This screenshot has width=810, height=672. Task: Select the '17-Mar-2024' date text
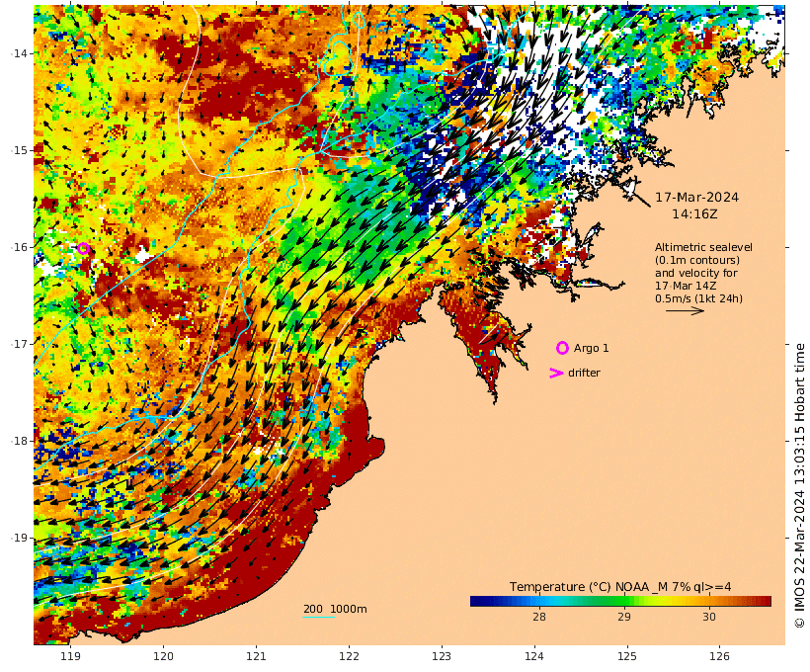pyautogui.click(x=696, y=198)
